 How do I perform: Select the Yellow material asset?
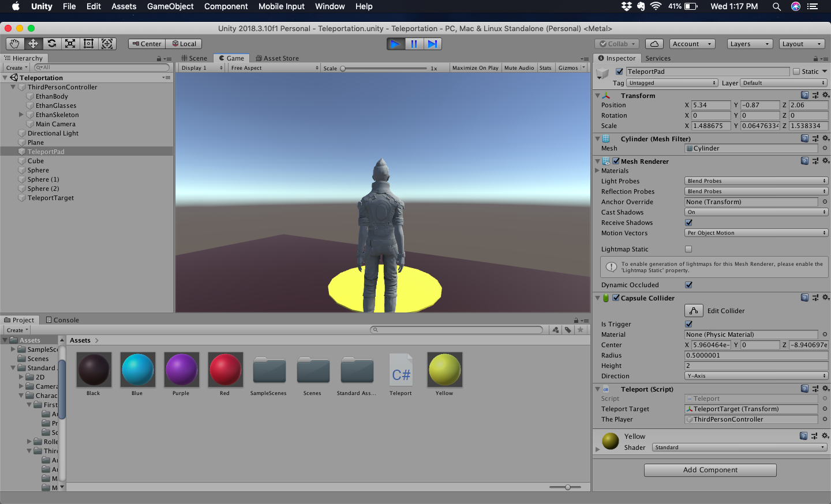[x=444, y=370]
